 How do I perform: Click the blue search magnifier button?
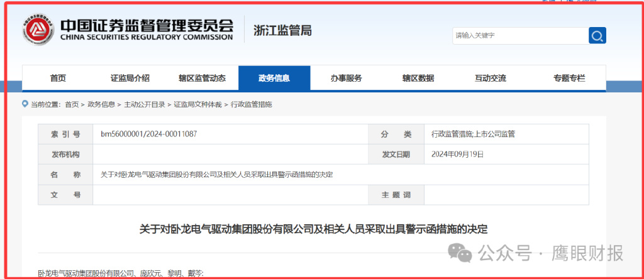coord(597,36)
